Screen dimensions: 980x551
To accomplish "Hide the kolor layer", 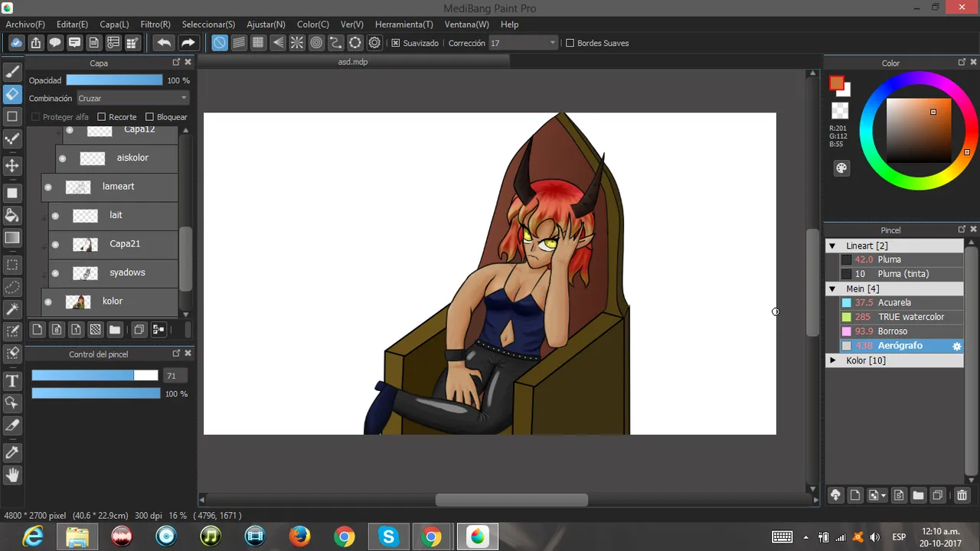I will (x=48, y=302).
